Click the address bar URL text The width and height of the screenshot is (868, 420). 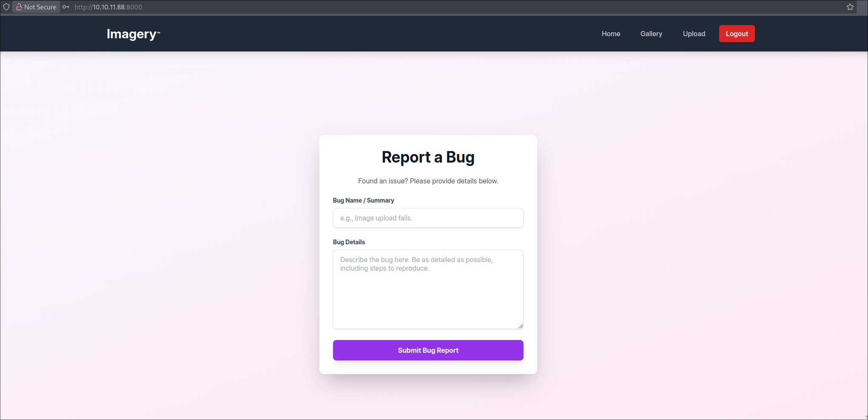pos(108,7)
